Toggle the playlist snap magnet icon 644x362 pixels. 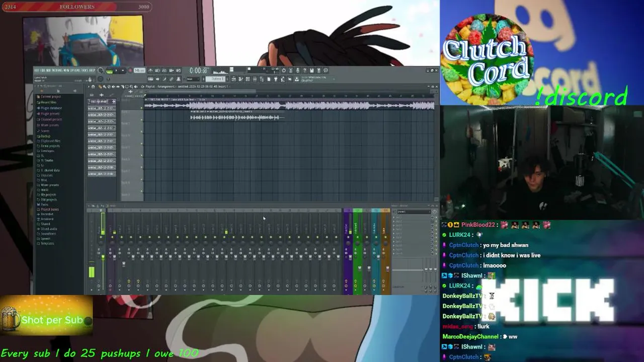[x=93, y=86]
